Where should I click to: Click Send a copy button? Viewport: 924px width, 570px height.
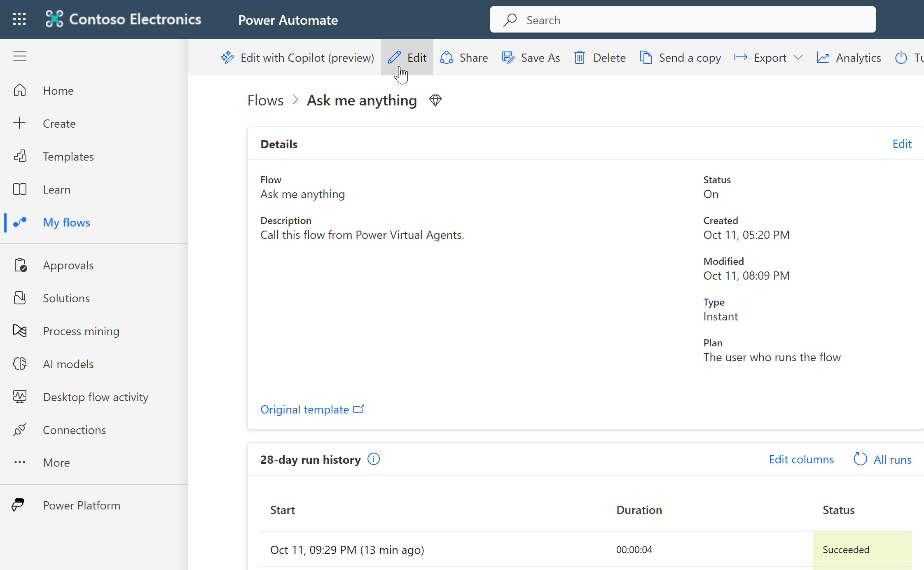click(x=680, y=58)
